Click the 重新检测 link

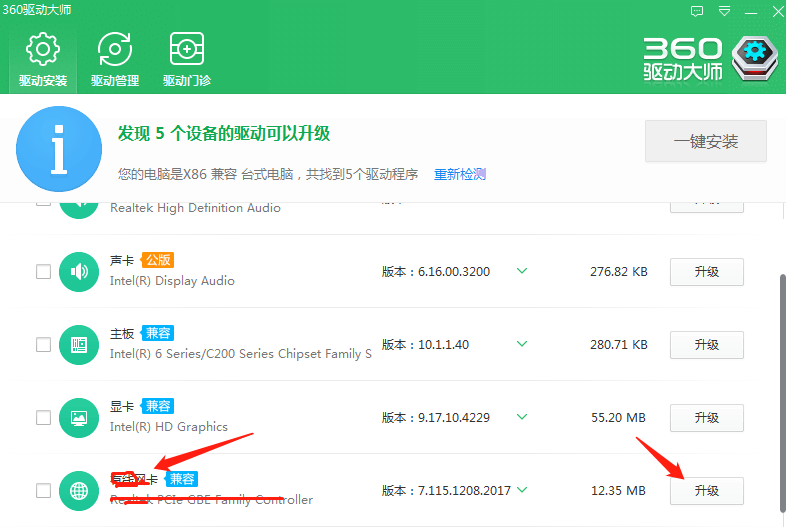point(460,174)
